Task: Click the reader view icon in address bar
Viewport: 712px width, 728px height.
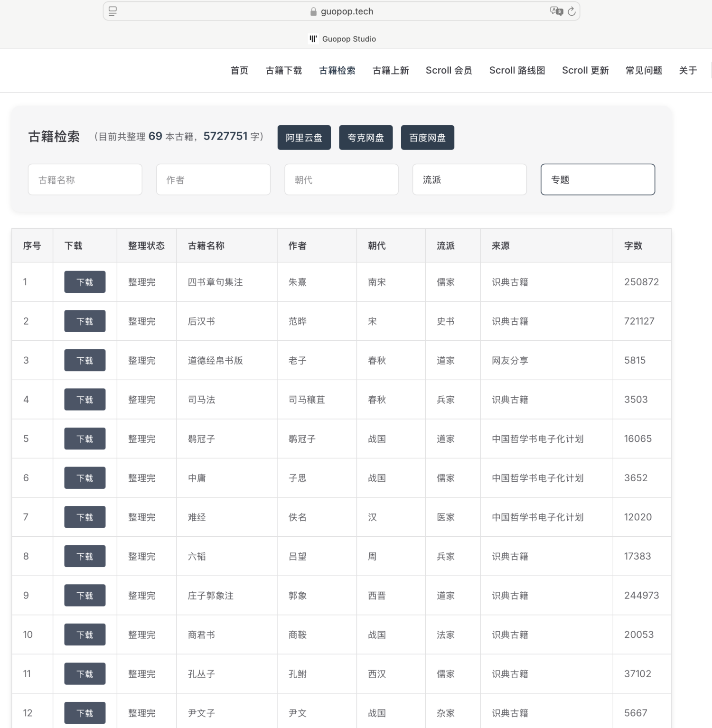Action: point(112,11)
